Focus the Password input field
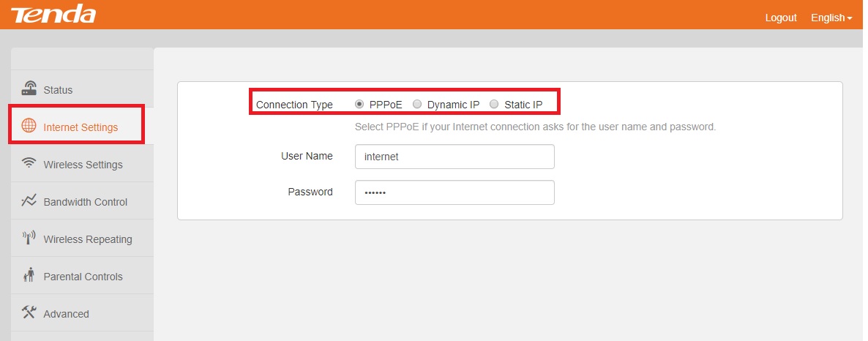Image resolution: width=868 pixels, height=341 pixels. click(454, 192)
